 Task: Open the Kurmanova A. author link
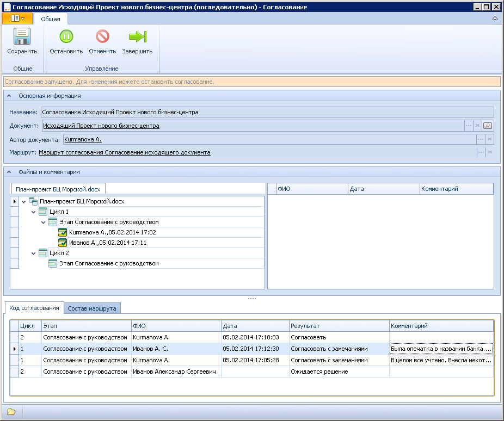[83, 139]
